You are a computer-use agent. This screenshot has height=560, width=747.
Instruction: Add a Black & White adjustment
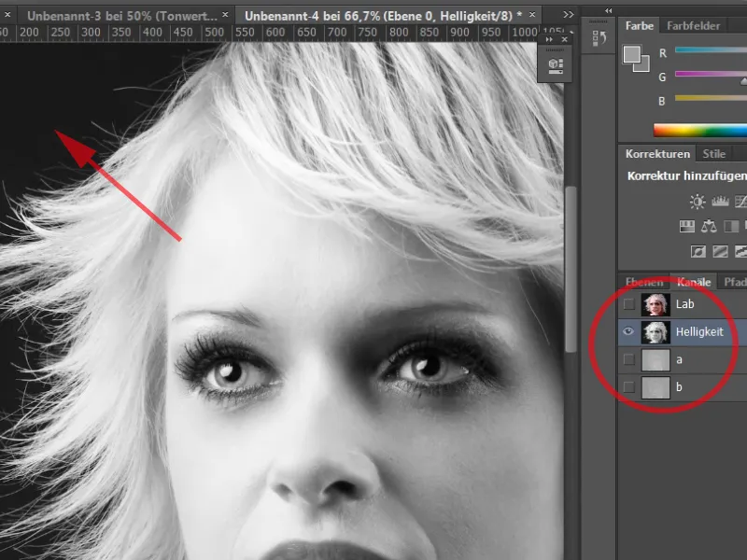click(731, 226)
